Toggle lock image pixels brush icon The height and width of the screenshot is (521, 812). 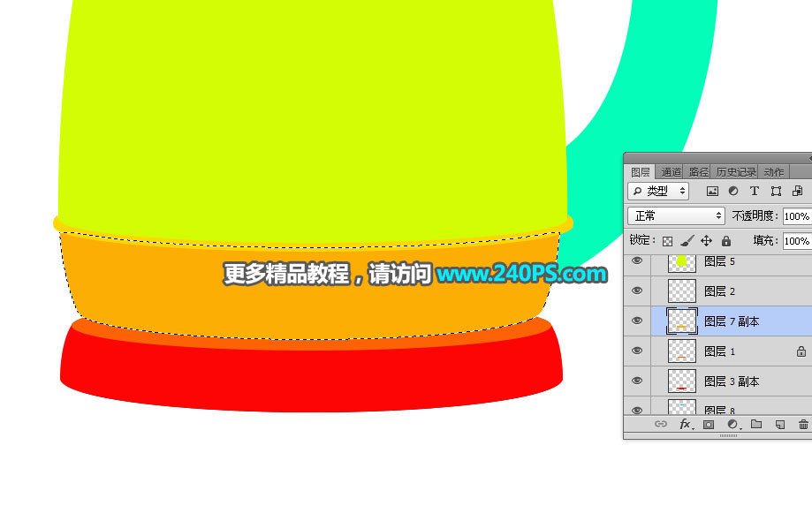(687, 241)
